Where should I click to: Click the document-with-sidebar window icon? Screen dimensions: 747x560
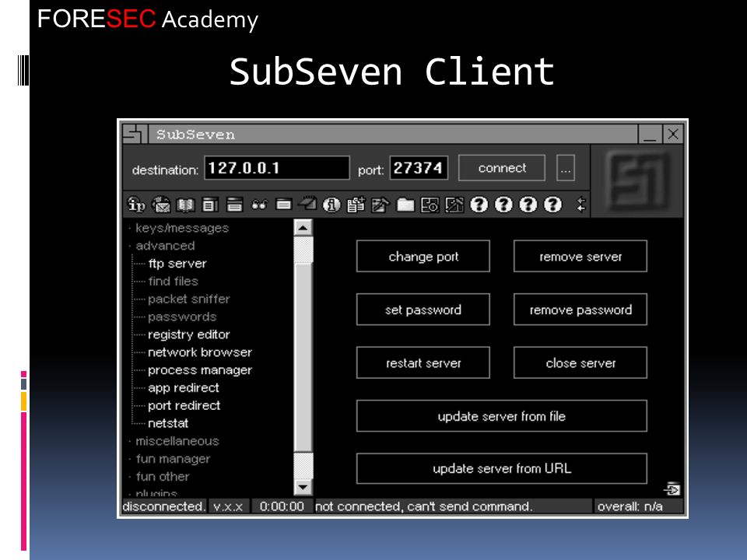(210, 205)
